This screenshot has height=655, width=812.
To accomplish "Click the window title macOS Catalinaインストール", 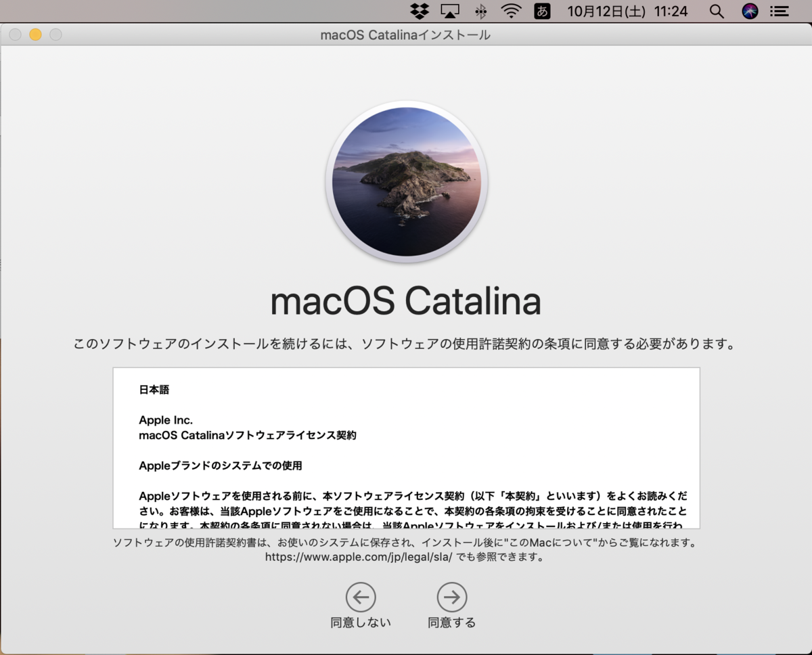I will (x=406, y=35).
